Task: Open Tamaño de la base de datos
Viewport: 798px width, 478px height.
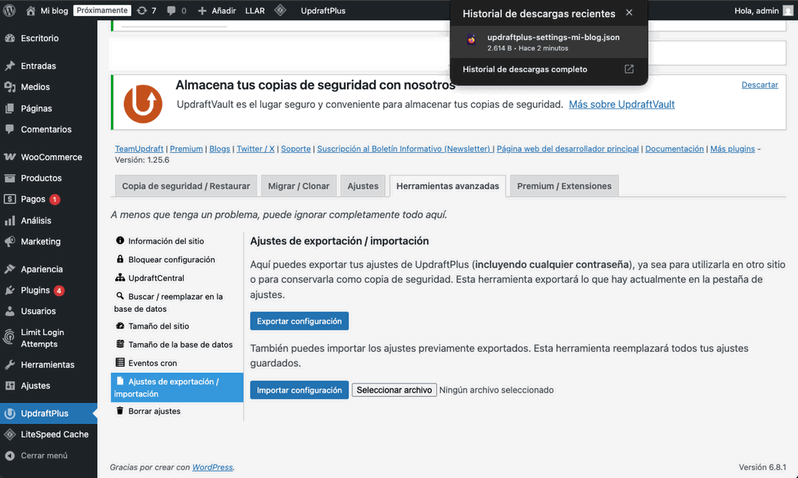Action: [177, 345]
